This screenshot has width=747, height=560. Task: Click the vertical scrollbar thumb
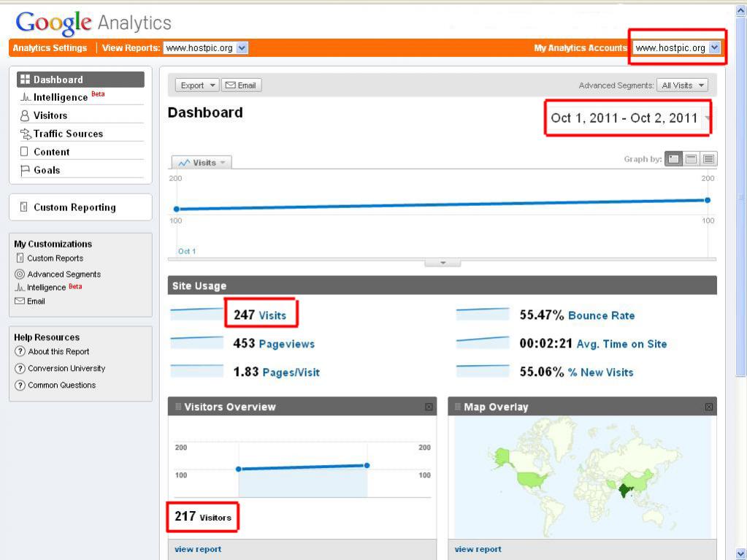[x=741, y=197]
